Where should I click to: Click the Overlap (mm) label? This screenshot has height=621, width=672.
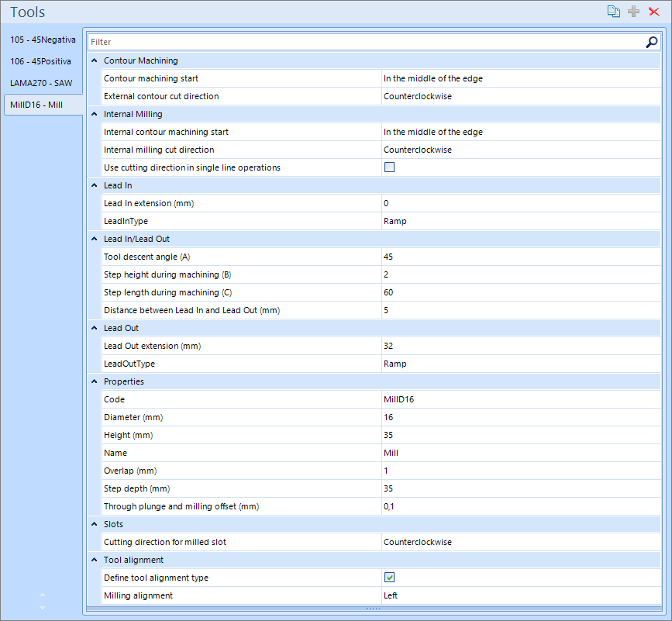pyautogui.click(x=130, y=471)
